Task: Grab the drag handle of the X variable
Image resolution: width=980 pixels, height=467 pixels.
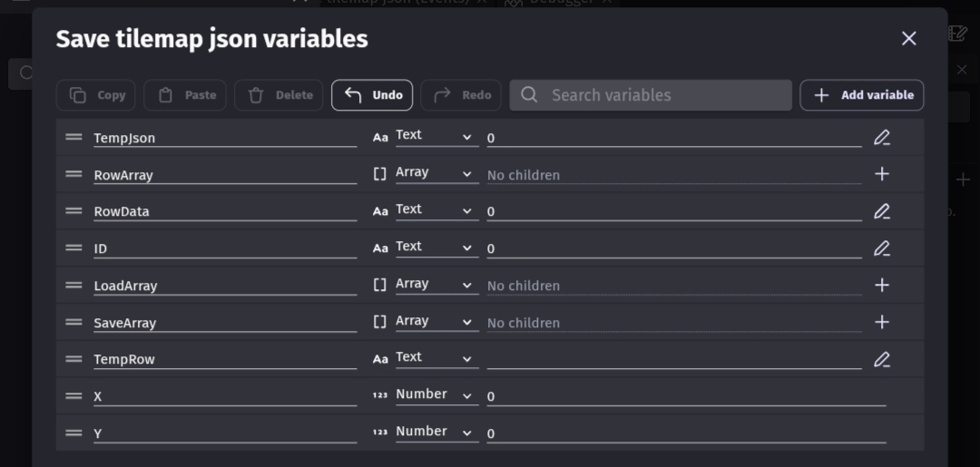Action: click(73, 396)
